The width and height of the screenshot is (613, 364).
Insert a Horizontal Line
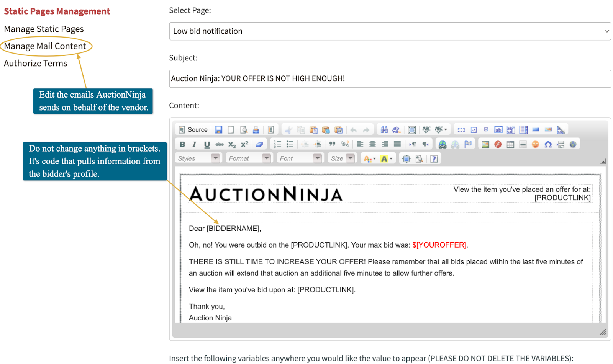(523, 144)
